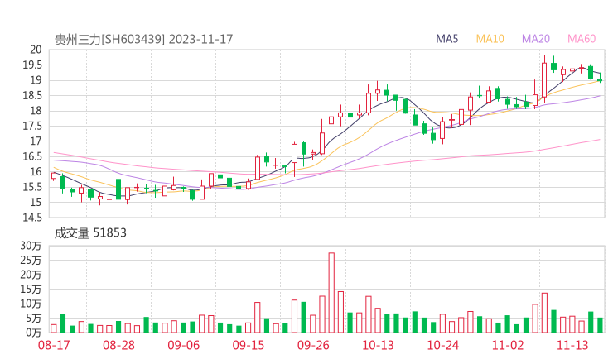
Task: Click the 16.5 price axis label
Action: (32, 156)
